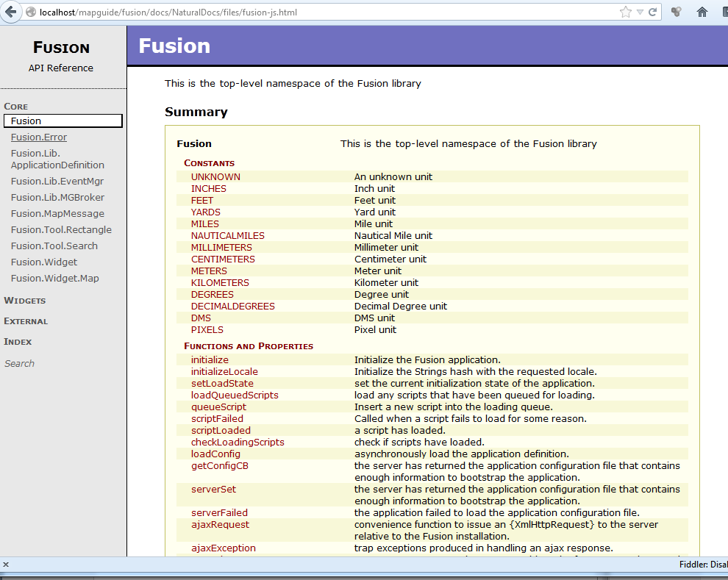The height and width of the screenshot is (580, 728).
Task: Click the 'An unknown unit' description text
Action: [x=393, y=176]
